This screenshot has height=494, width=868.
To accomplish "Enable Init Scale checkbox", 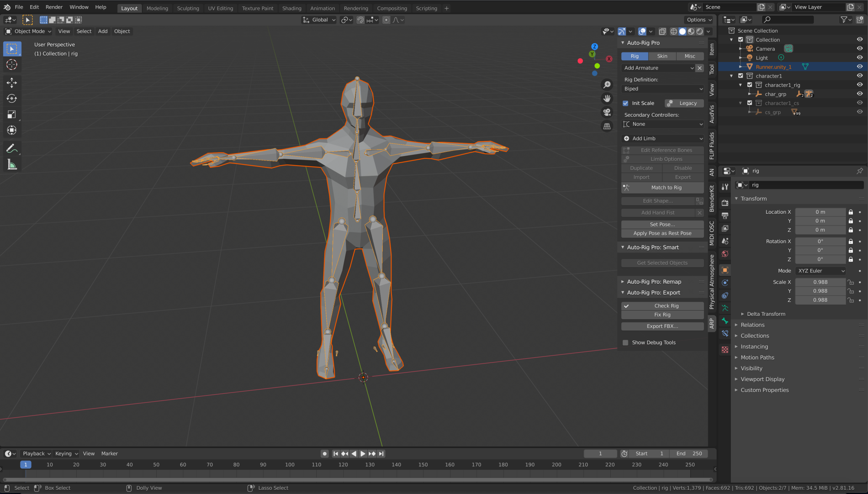I will point(625,103).
